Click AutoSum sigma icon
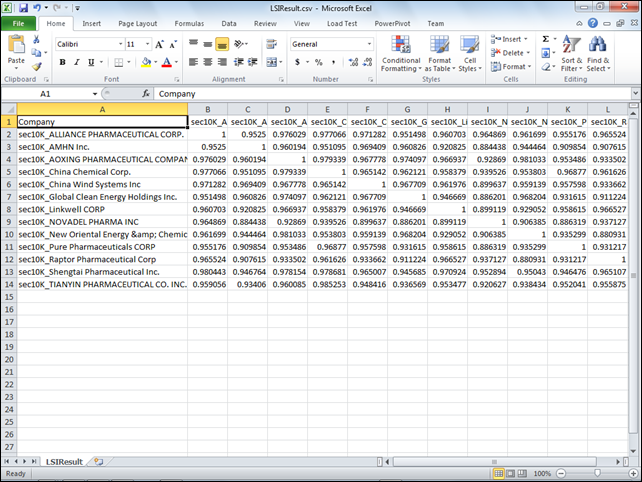Viewport: 642px width, 482px height. (x=545, y=39)
